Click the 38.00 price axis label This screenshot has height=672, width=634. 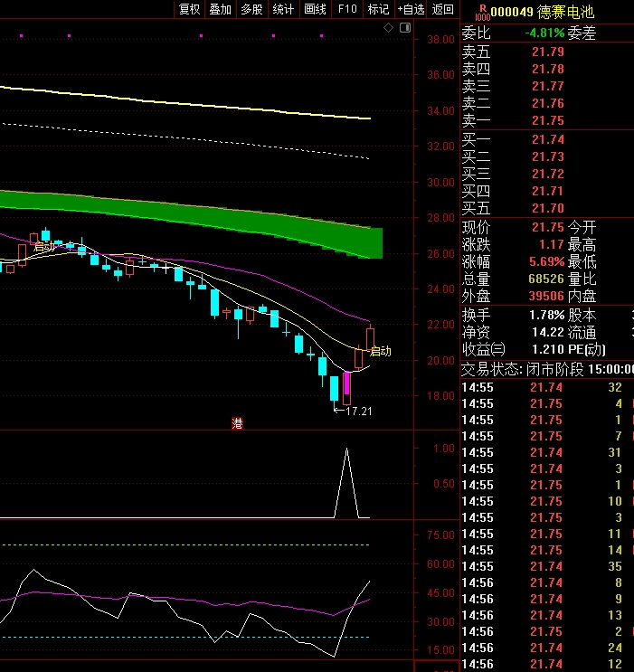[x=440, y=40]
